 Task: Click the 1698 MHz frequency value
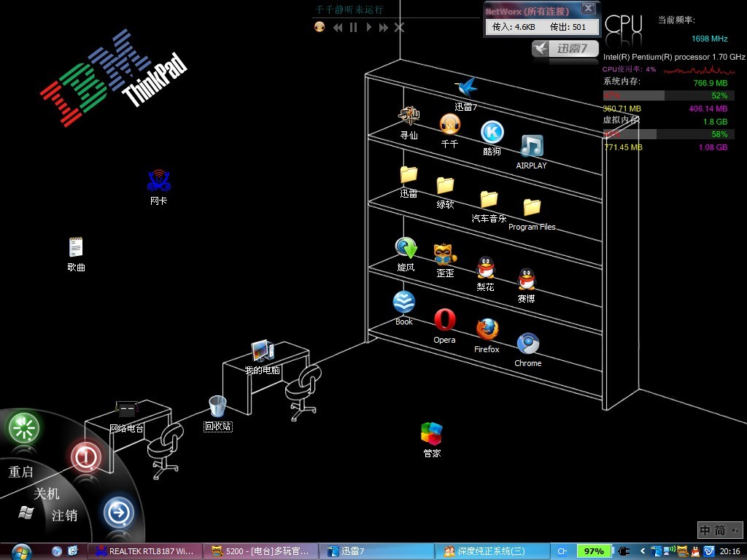(709, 39)
